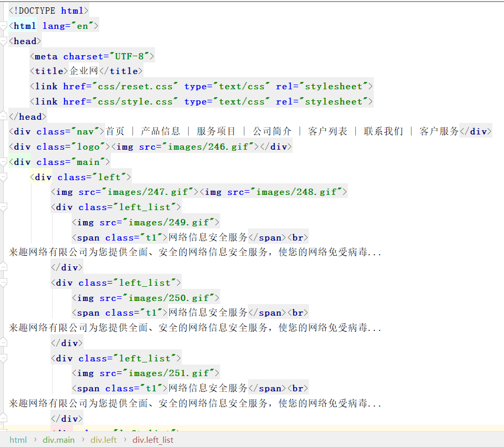Click the nav text 公司简介
504x447 pixels.
pyautogui.click(x=272, y=131)
